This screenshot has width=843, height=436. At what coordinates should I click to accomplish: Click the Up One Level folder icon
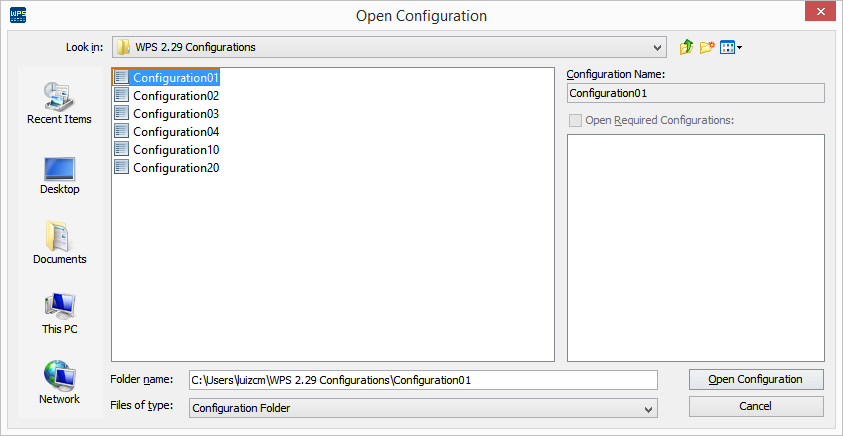tap(686, 47)
